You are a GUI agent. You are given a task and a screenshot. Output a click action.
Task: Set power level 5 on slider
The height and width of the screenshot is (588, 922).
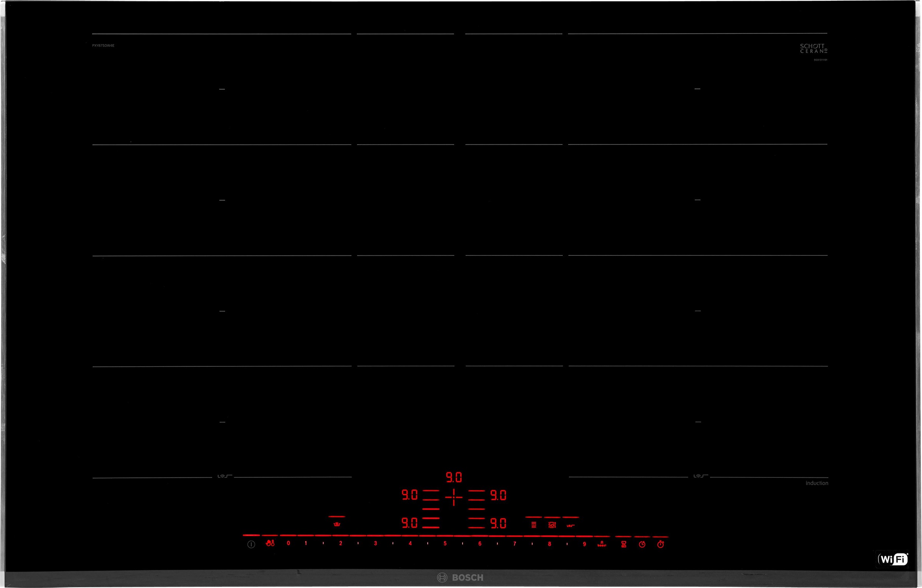point(445,543)
